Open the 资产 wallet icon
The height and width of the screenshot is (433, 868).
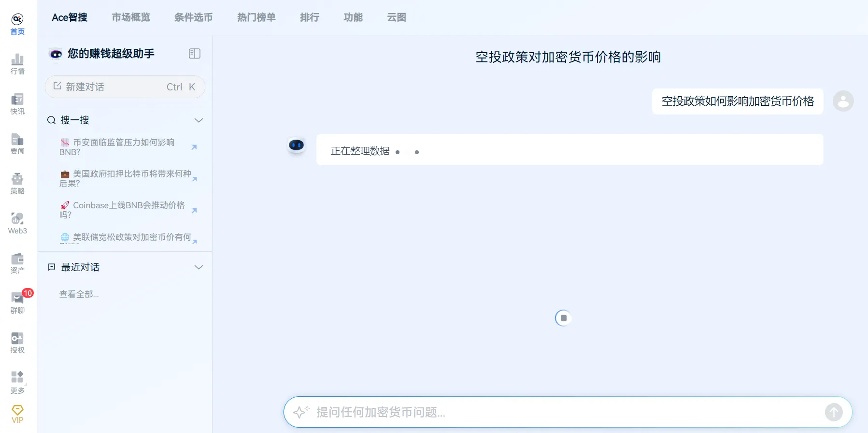click(17, 263)
